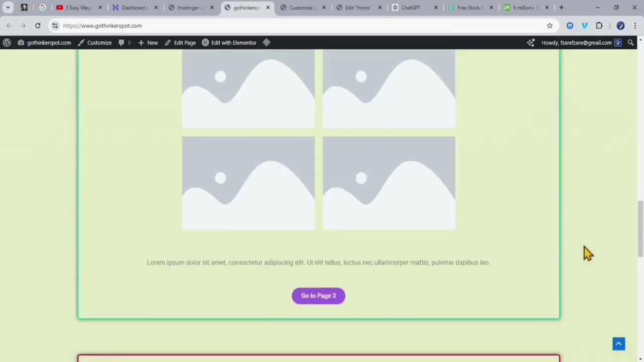Open the Chrome profile avatar
This screenshot has height=362, width=644.
click(x=620, y=26)
